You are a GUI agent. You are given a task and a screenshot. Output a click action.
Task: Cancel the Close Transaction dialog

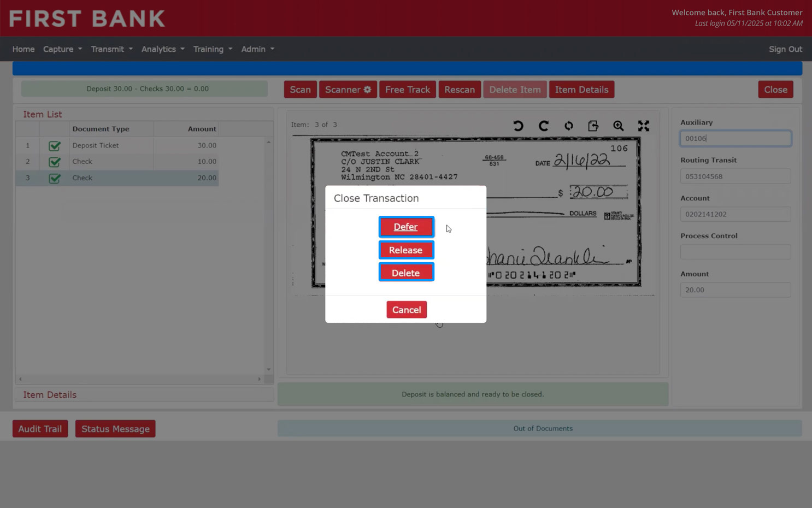407,310
